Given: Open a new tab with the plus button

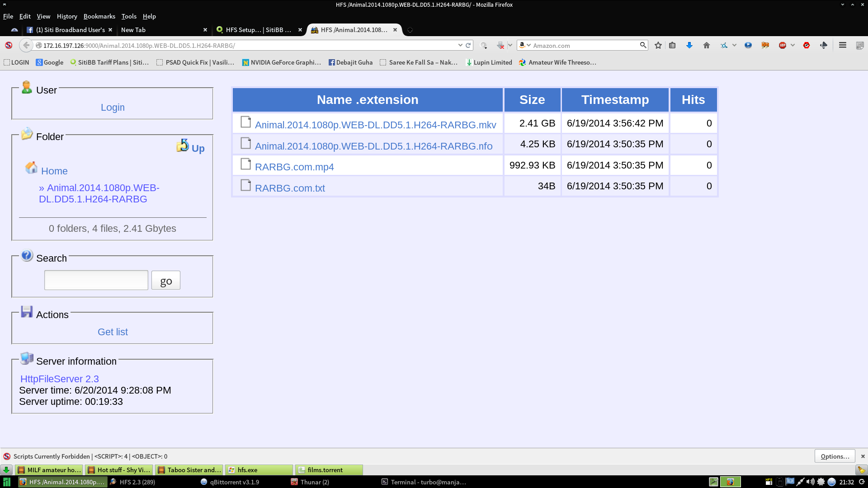Looking at the screenshot, I should pos(410,30).
